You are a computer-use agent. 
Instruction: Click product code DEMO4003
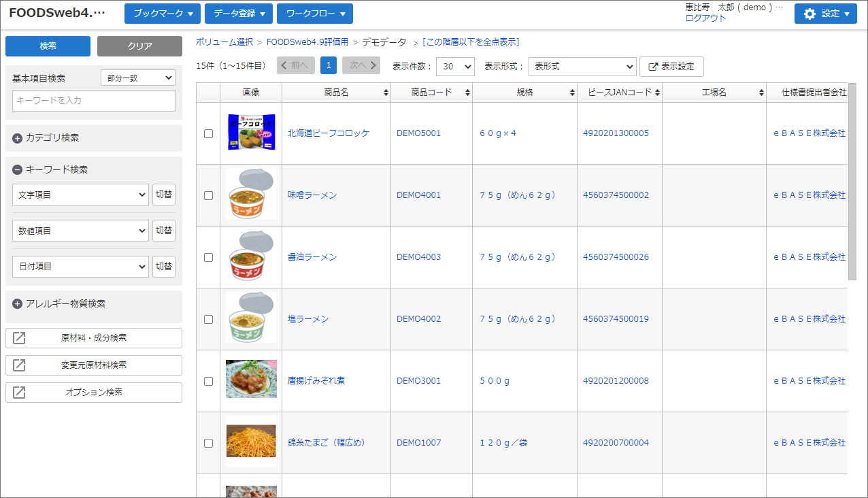tap(418, 257)
